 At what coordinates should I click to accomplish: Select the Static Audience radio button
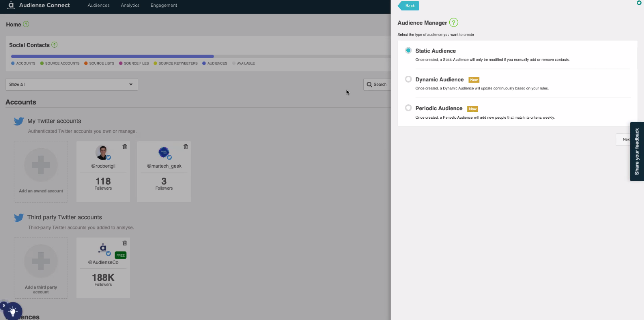(408, 51)
